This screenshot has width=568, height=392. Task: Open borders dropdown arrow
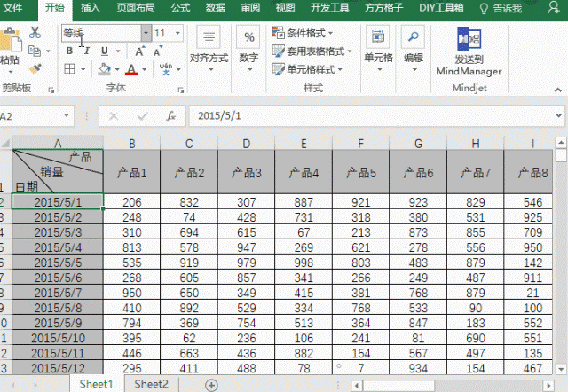point(83,69)
